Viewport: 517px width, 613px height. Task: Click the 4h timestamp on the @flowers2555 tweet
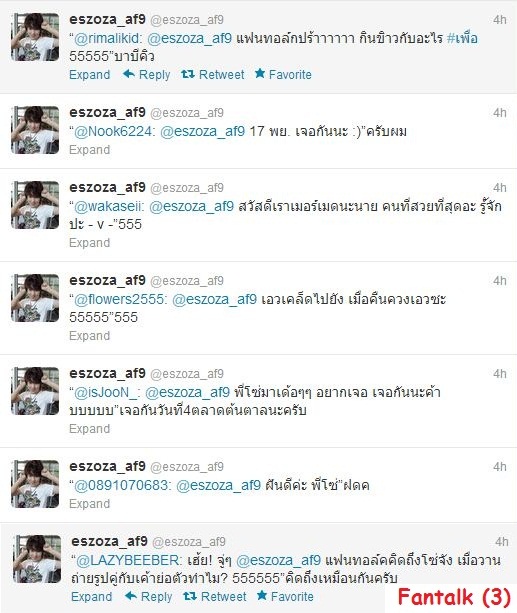click(x=499, y=281)
